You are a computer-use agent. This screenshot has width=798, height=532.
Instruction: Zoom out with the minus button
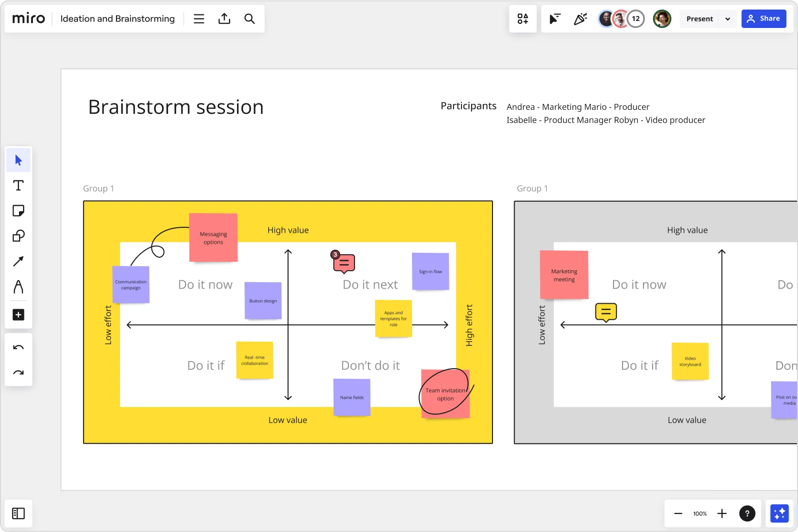[x=678, y=514]
